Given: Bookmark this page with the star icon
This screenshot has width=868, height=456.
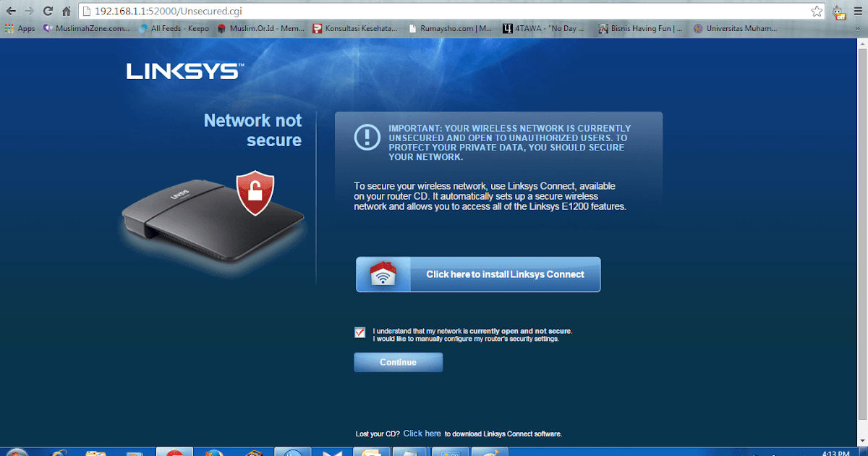Looking at the screenshot, I should [x=817, y=11].
